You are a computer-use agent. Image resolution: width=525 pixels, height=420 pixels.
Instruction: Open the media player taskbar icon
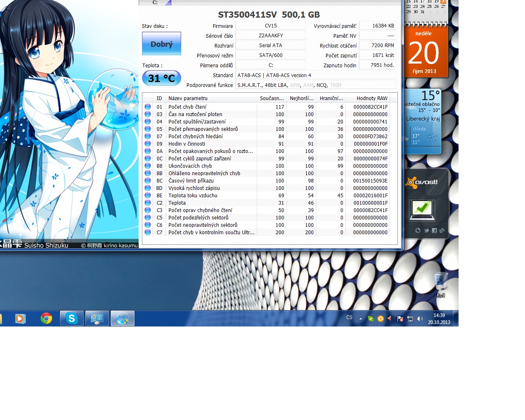click(20, 318)
